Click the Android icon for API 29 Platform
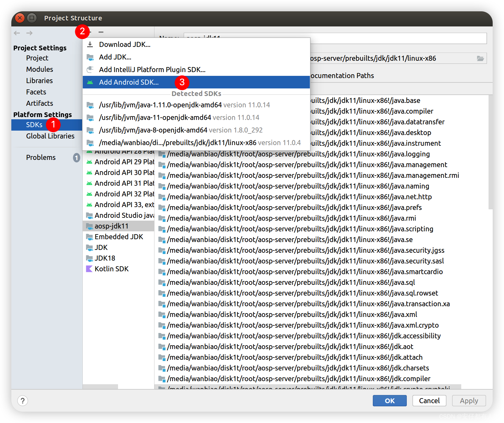The height and width of the screenshot is (423, 504). pyautogui.click(x=89, y=162)
